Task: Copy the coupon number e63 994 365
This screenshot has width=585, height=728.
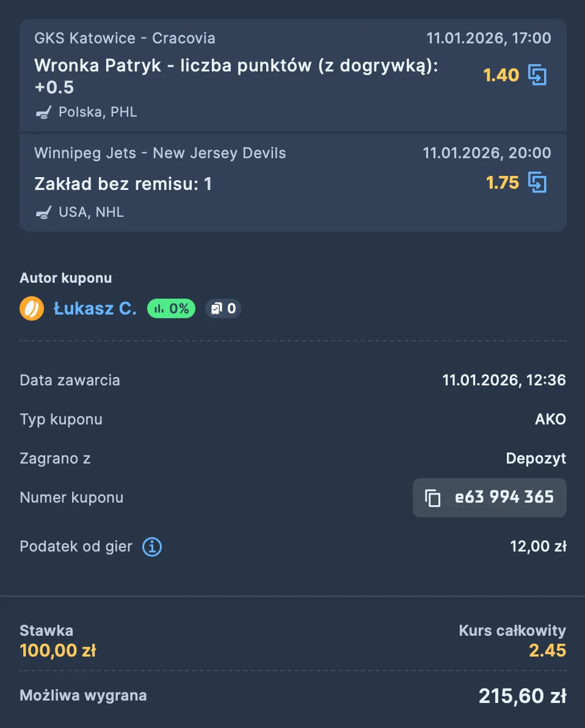Action: pos(434,498)
